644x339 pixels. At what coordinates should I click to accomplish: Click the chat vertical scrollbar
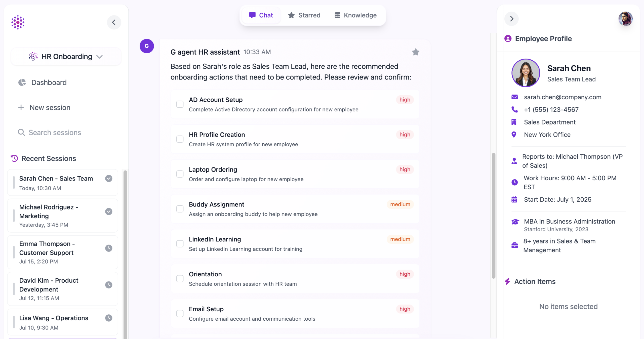point(493,216)
